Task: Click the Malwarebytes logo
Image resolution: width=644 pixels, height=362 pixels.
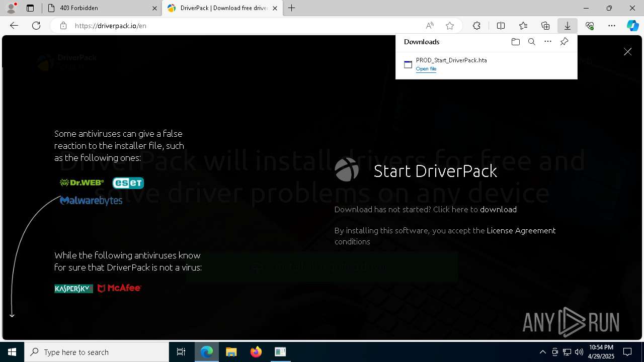Action: tap(91, 201)
